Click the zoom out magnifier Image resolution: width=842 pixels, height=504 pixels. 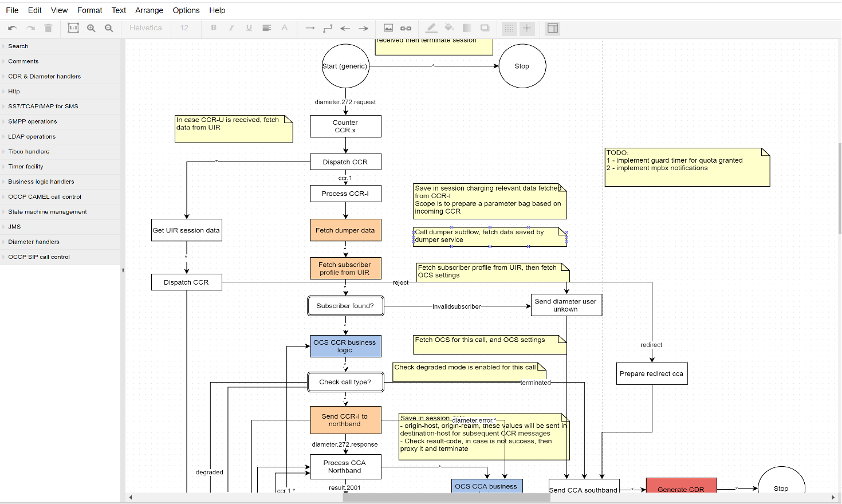(x=109, y=28)
